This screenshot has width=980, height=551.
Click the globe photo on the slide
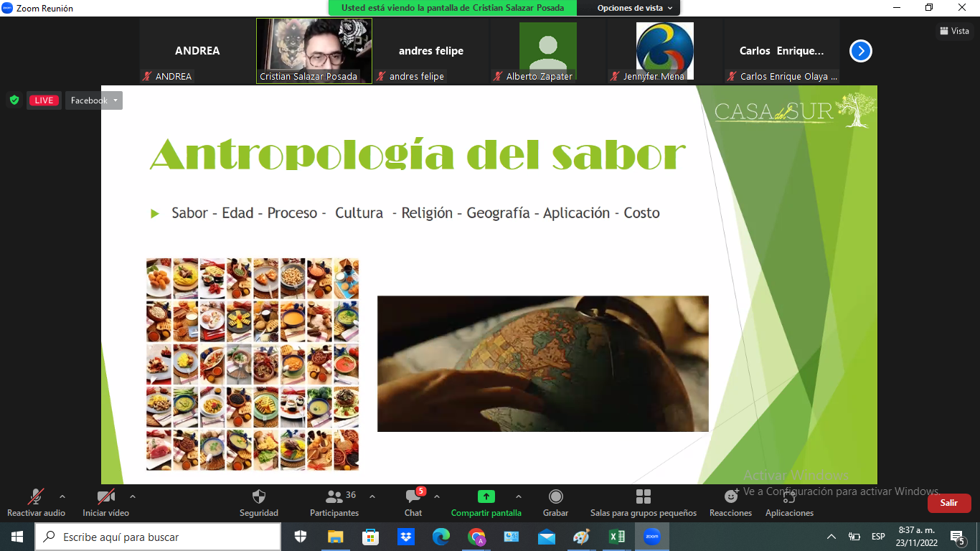543,364
